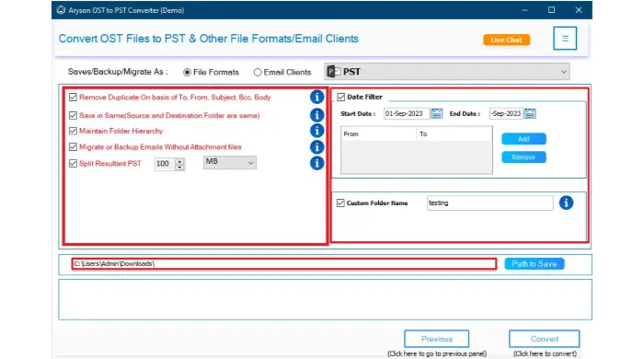The width and height of the screenshot is (644, 359).
Task: Toggle Split Resultant PST checkbox
Action: [73, 164]
